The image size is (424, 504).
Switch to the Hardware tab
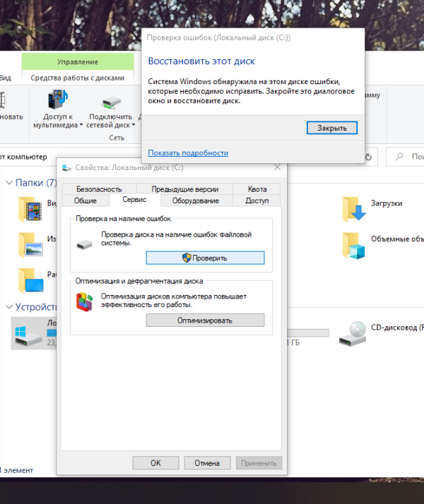[x=196, y=200]
